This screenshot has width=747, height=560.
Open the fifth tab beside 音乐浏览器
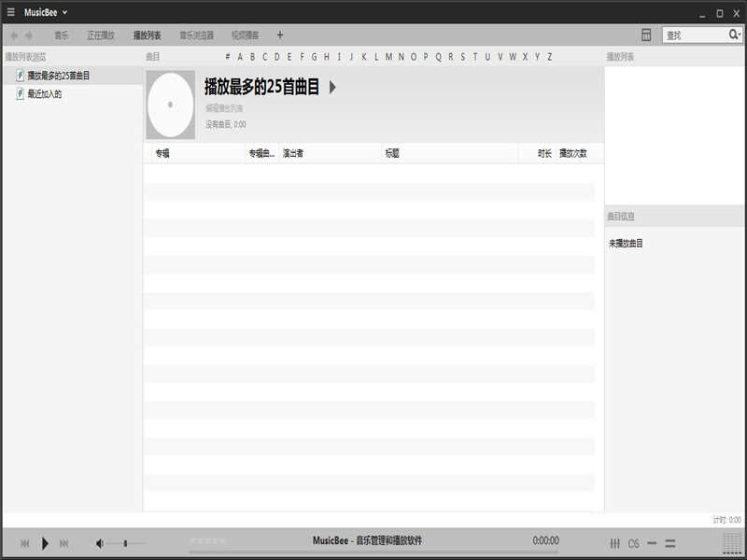246,35
